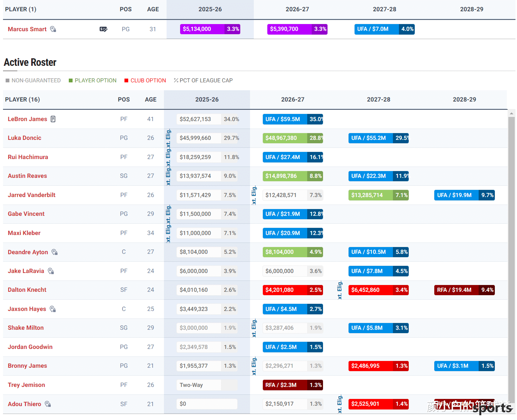This screenshot has height=420, width=517.
Task: Click the UFA / $55.2M cell
Action: (x=379, y=138)
